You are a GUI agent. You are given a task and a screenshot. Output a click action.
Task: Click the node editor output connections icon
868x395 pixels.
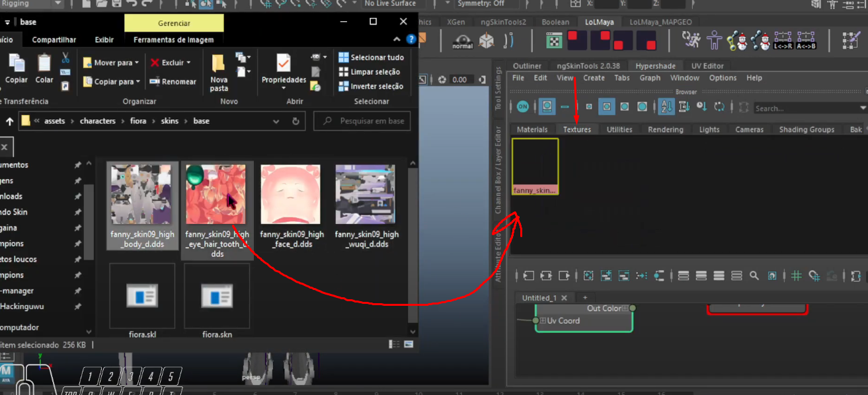(564, 275)
